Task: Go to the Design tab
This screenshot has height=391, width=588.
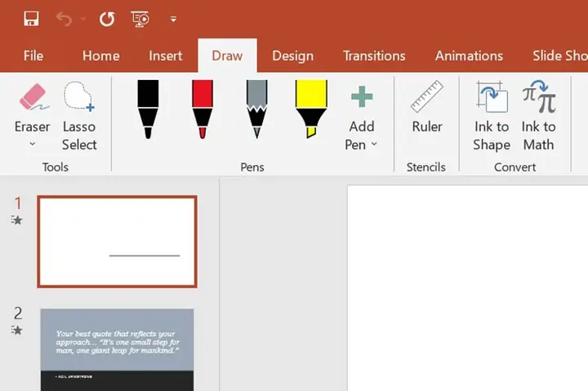Action: pyautogui.click(x=293, y=56)
